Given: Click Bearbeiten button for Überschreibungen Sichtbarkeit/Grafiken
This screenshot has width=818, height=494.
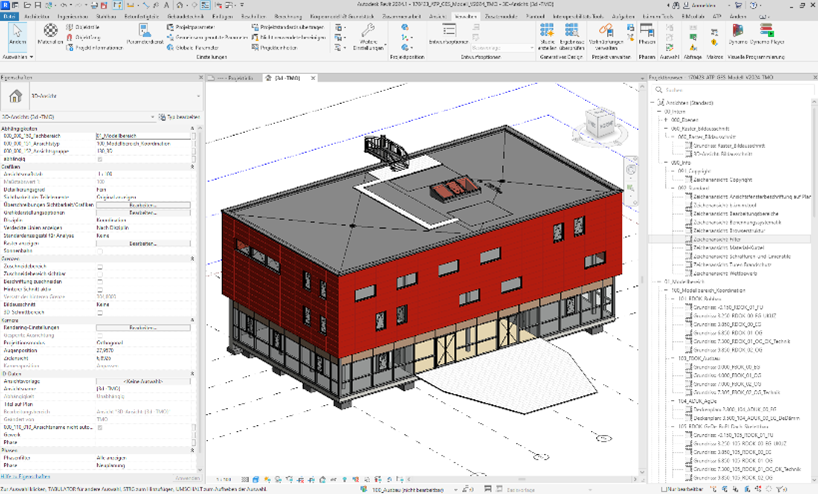Looking at the screenshot, I should 143,205.
